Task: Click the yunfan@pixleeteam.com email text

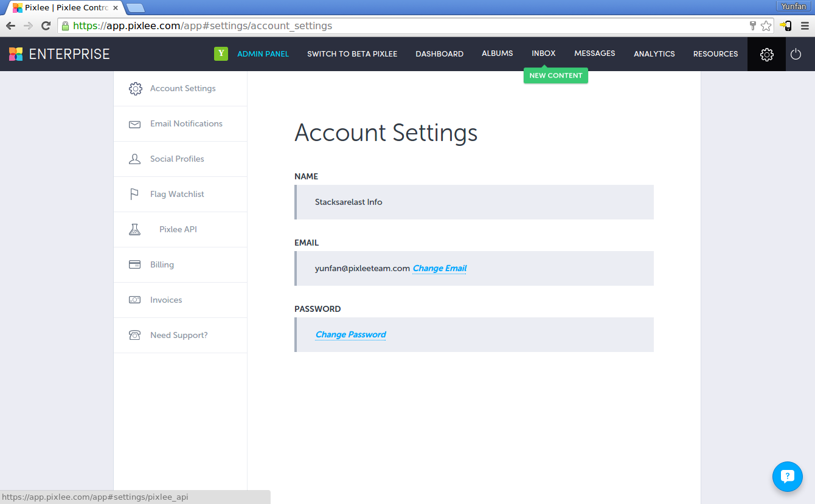Action: pos(362,268)
